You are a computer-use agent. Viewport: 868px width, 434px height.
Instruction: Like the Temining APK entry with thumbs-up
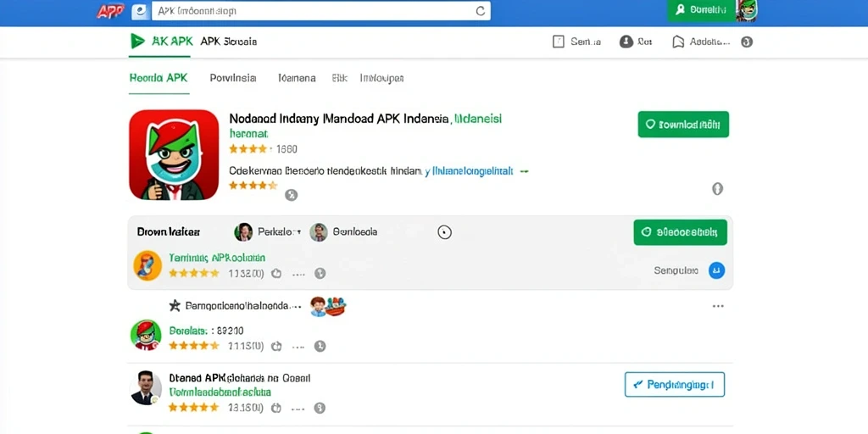tap(276, 274)
